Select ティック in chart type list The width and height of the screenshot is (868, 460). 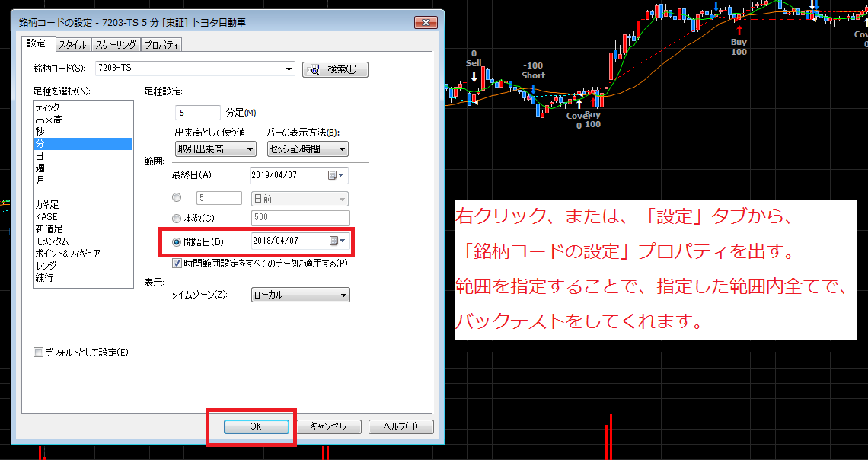[x=83, y=107]
